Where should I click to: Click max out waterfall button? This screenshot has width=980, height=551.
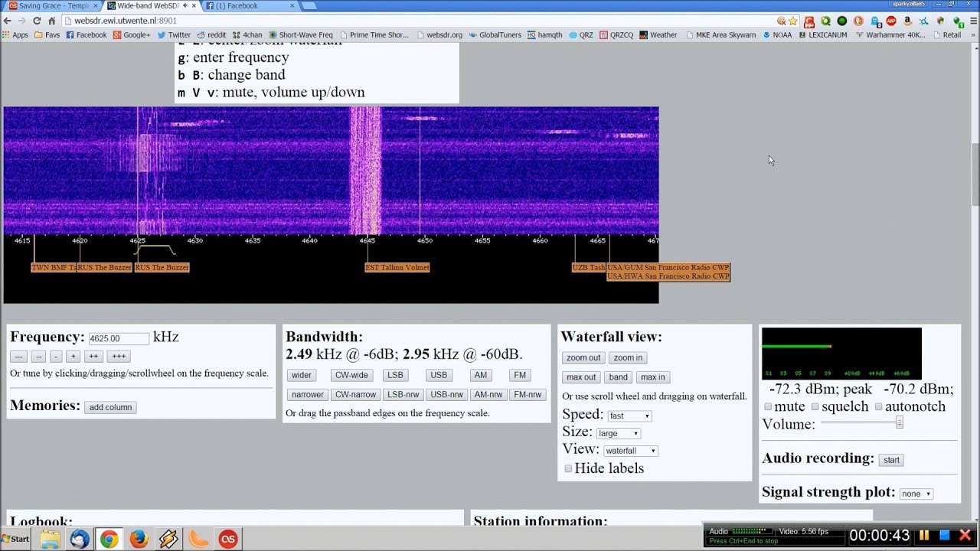pos(580,377)
